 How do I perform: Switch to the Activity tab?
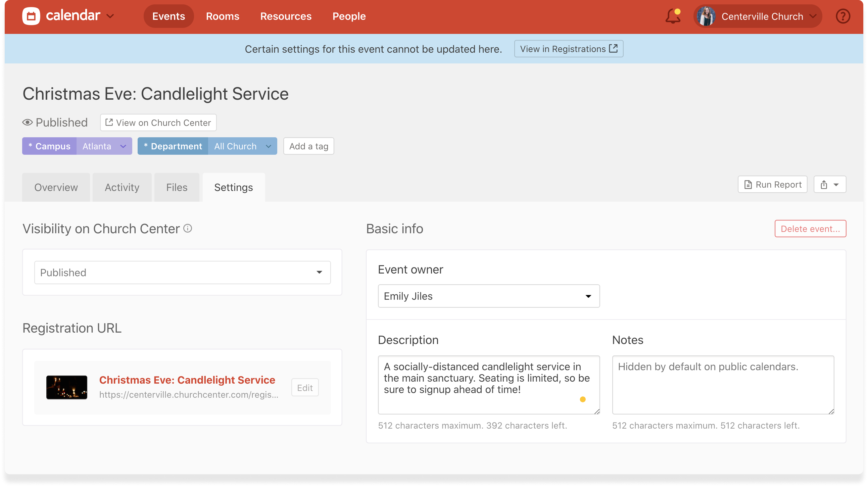click(x=122, y=187)
